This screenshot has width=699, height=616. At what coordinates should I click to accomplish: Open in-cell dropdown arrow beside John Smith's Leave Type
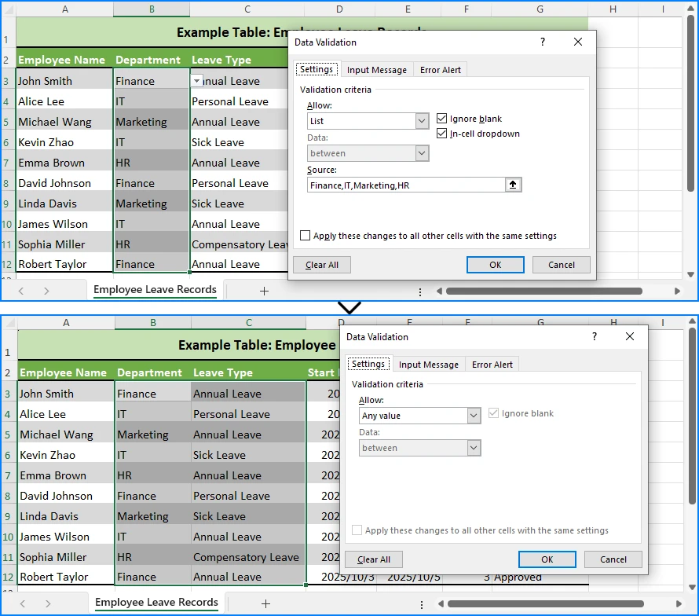click(x=197, y=80)
